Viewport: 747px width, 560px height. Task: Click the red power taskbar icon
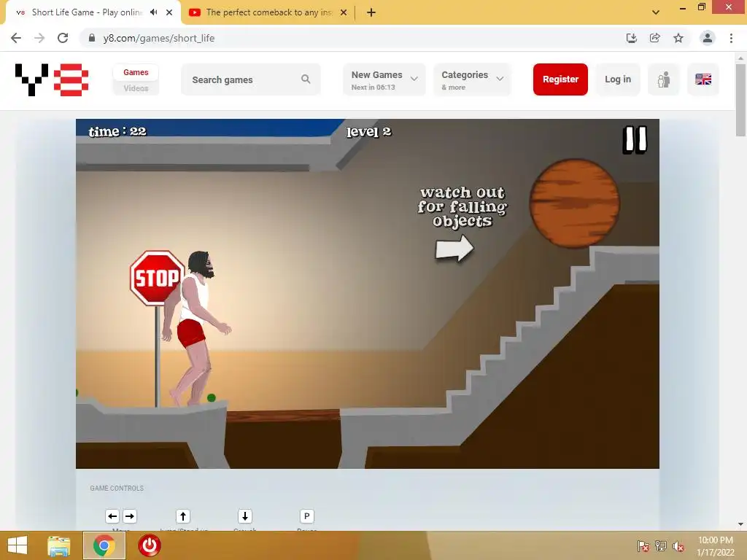click(x=149, y=545)
